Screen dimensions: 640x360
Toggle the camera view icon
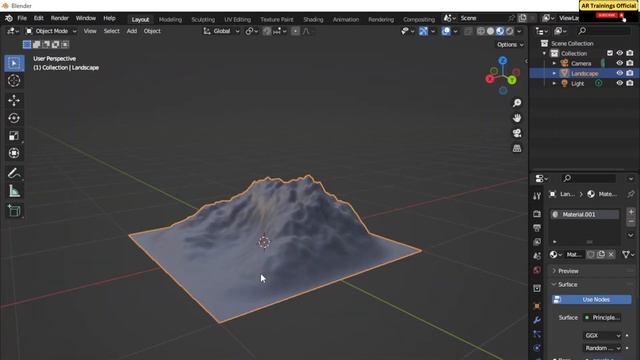tap(517, 133)
